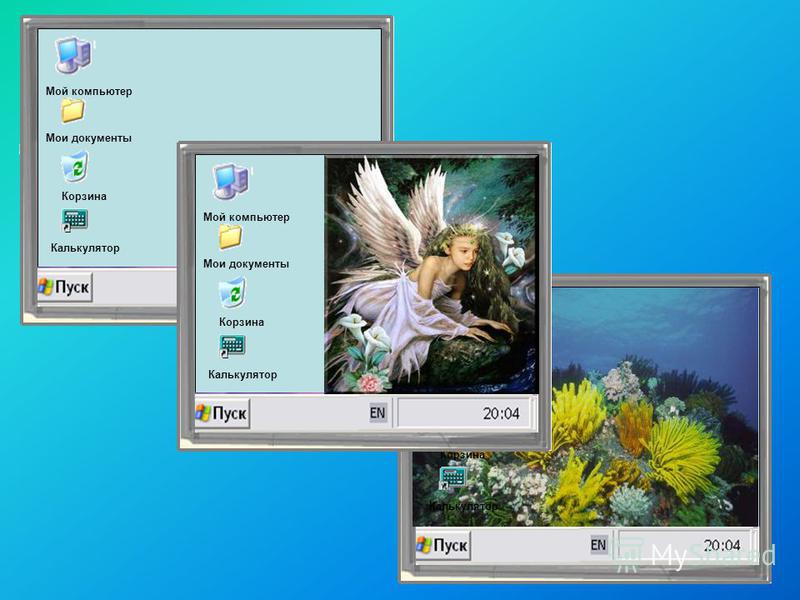Image resolution: width=800 pixels, height=600 pixels.
Task: Select the Корзина label on the fairy desktop
Action: [242, 322]
